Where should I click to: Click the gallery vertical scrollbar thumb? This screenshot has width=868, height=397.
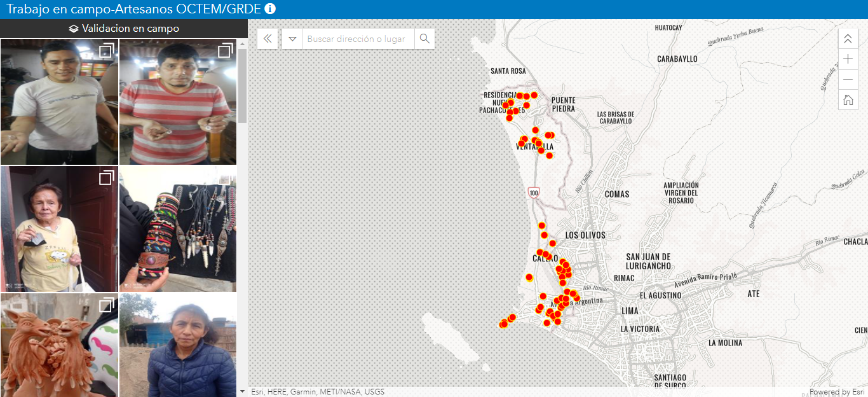[x=242, y=85]
